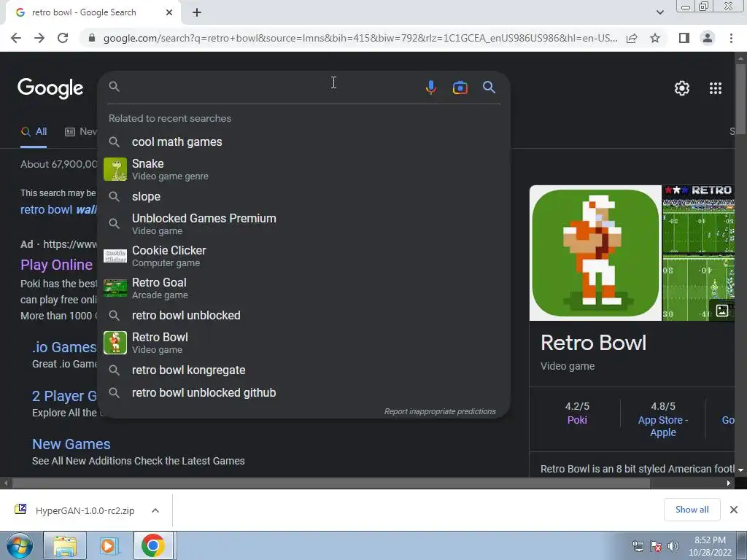Select the Retro Goal arcade game suggestion
The width and height of the screenshot is (747, 560).
pos(303,288)
